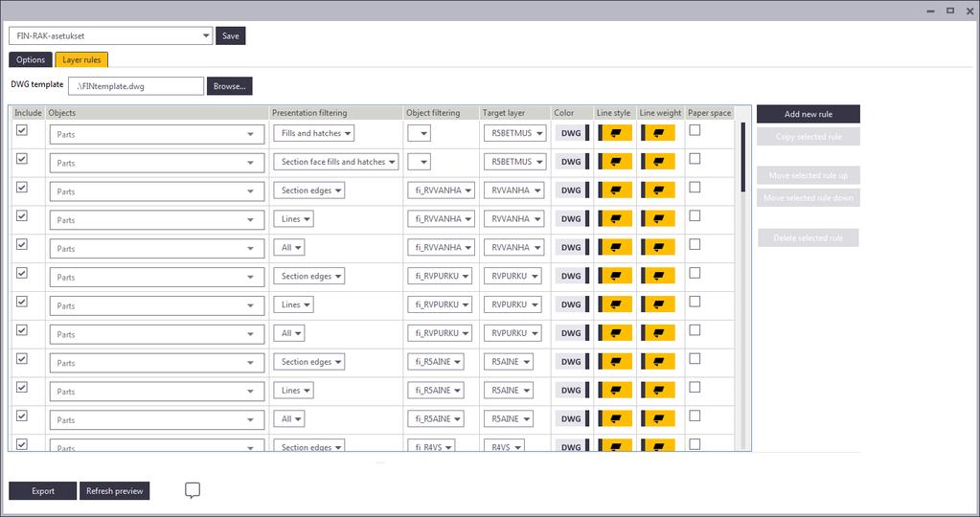Click line weight icon in Fills and hatches row
Image resolution: width=980 pixels, height=517 pixels.
click(x=658, y=133)
